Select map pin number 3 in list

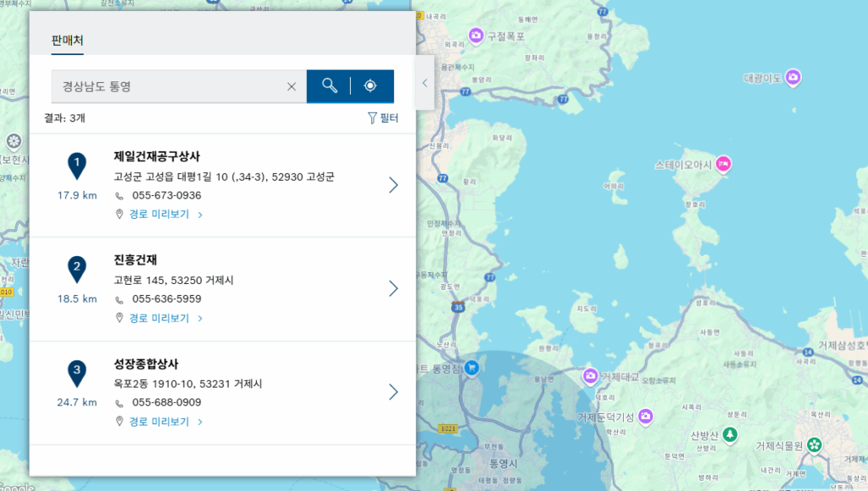pos(77,373)
